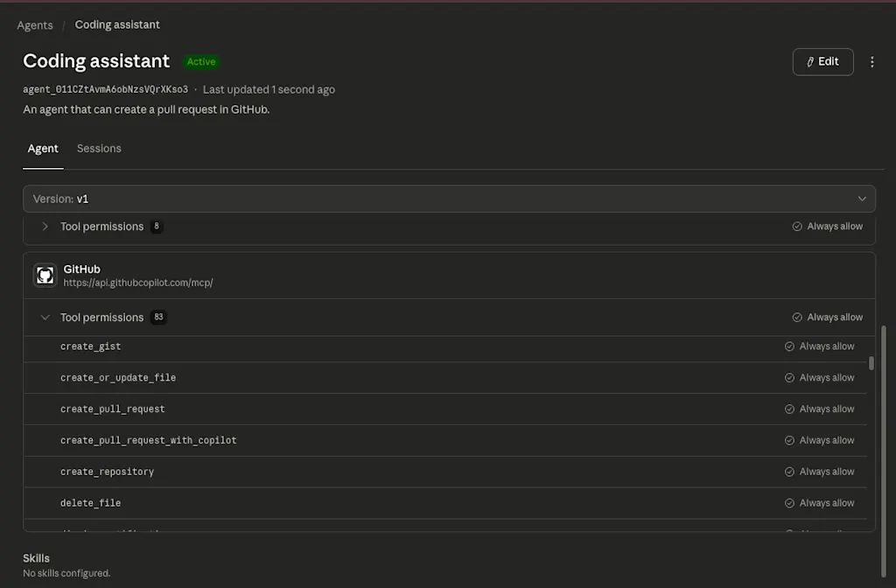Click Always allow icon for create_gist
Image resolution: width=896 pixels, height=588 pixels.
pos(789,346)
